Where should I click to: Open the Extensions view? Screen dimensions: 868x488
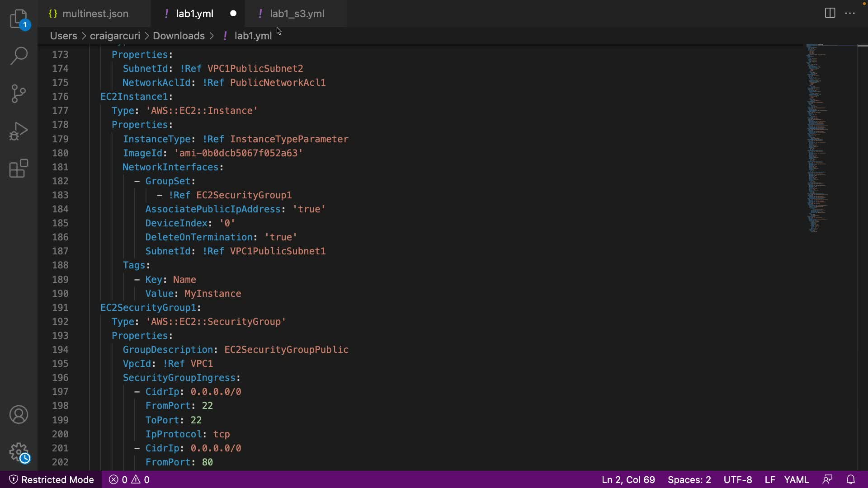pos(19,169)
